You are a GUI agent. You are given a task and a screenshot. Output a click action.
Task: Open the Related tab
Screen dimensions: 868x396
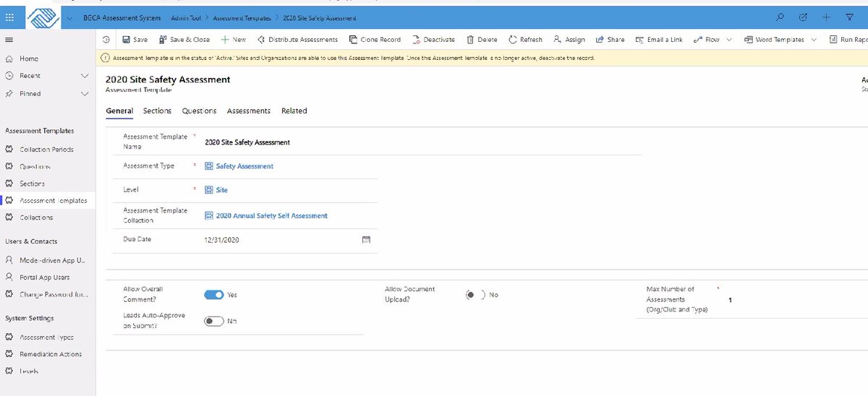coord(294,111)
